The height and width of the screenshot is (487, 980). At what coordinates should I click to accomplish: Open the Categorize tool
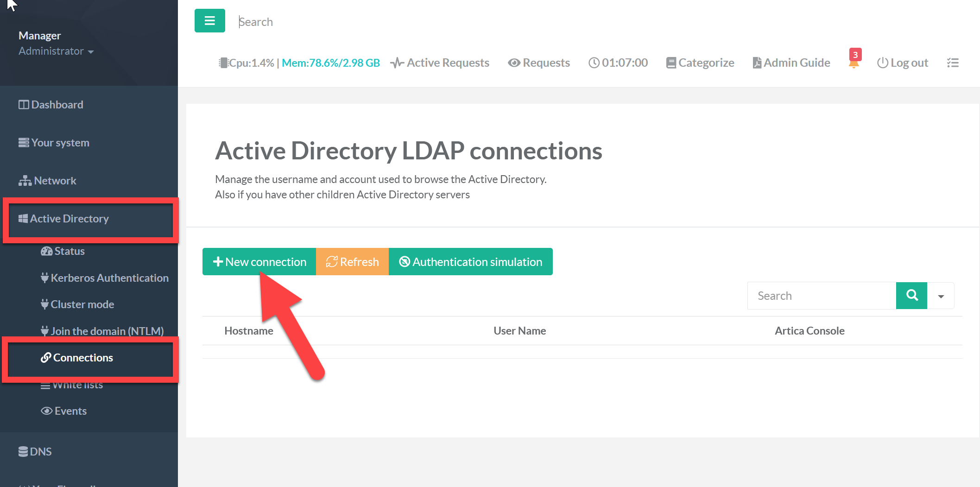(x=700, y=63)
